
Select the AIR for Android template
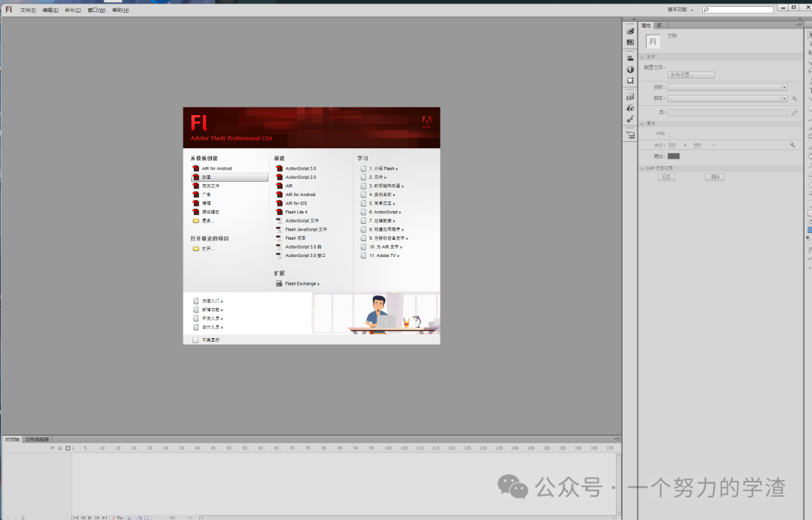coord(217,168)
